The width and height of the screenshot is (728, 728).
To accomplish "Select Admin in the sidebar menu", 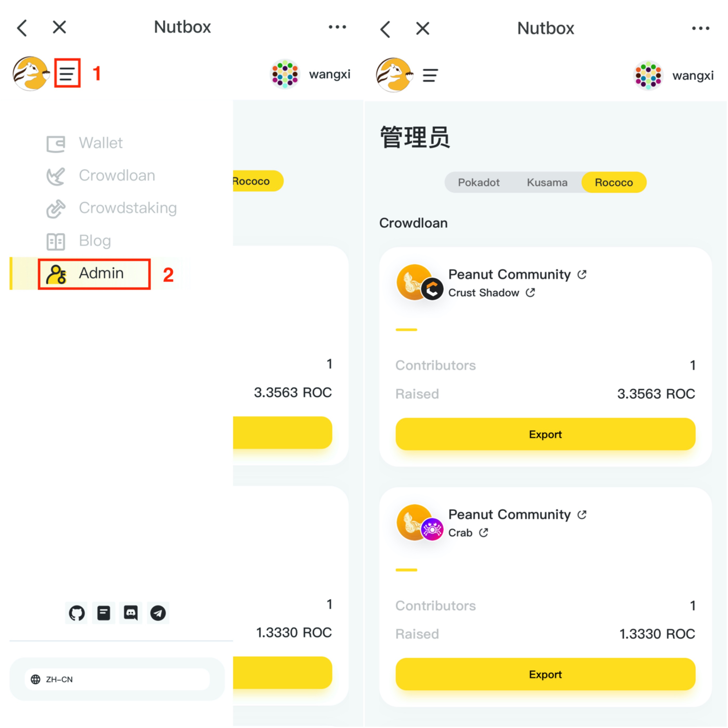I will [x=94, y=274].
